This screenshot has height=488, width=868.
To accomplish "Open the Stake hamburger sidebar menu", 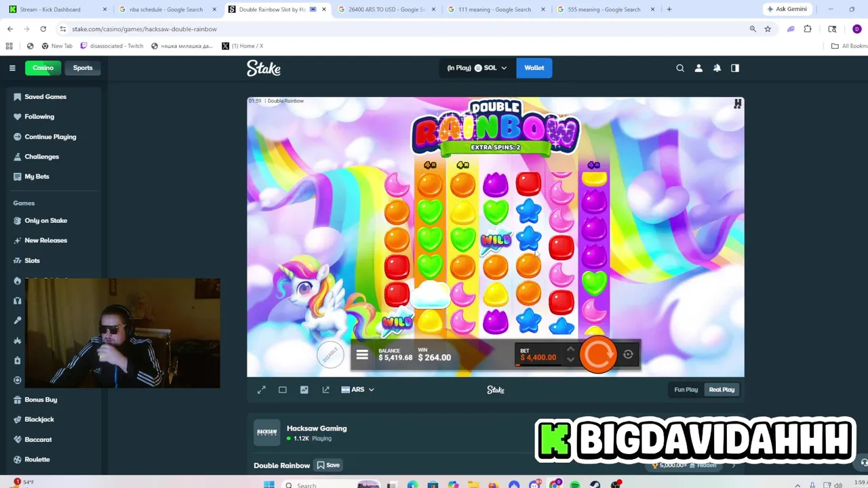I will click(12, 68).
